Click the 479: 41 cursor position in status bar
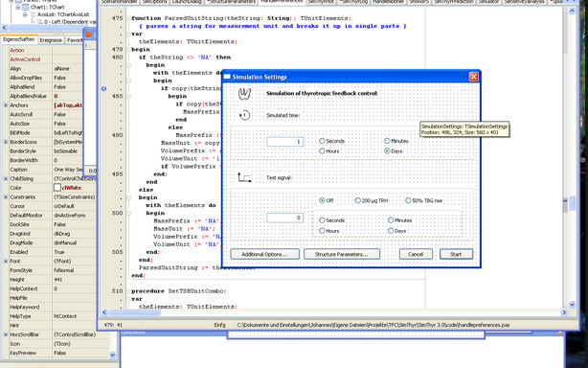The height and width of the screenshot is (368, 588). pyautogui.click(x=113, y=325)
